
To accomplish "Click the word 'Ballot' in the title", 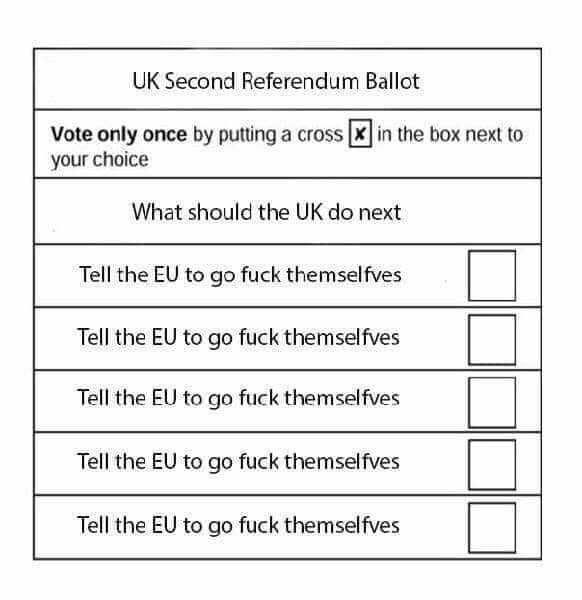I will [393, 82].
